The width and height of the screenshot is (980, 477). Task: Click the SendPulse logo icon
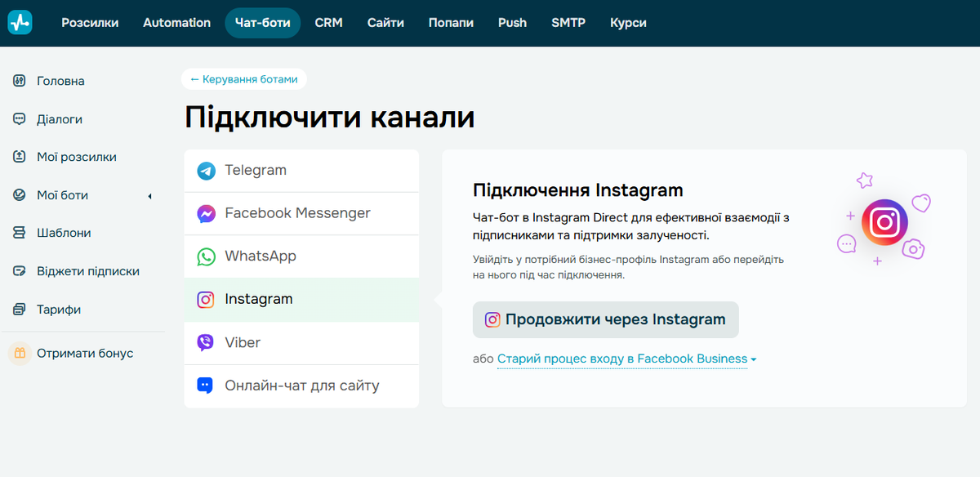tap(20, 23)
